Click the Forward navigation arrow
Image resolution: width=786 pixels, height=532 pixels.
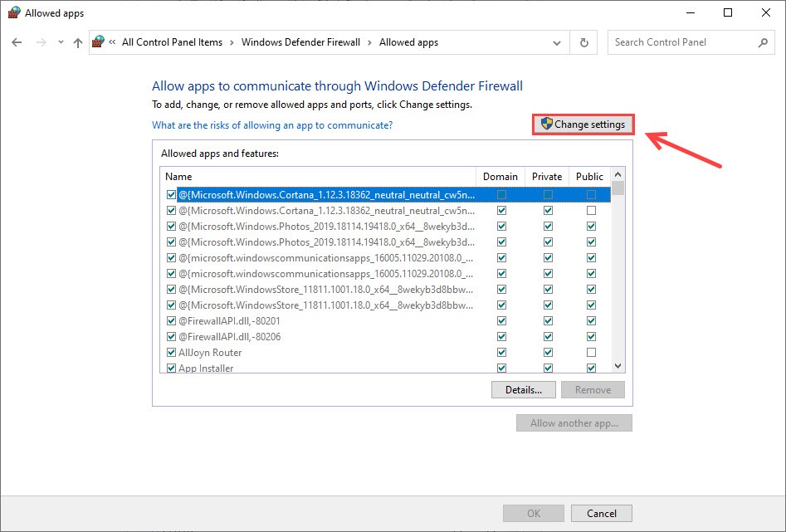(x=41, y=42)
